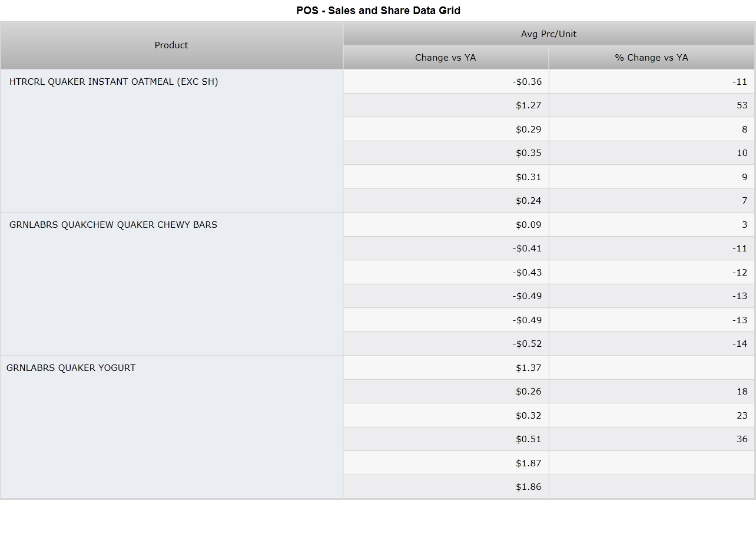Select the Avg Prc/Unit group header
Image resolution: width=756 pixels, height=557 pixels.
click(x=549, y=34)
